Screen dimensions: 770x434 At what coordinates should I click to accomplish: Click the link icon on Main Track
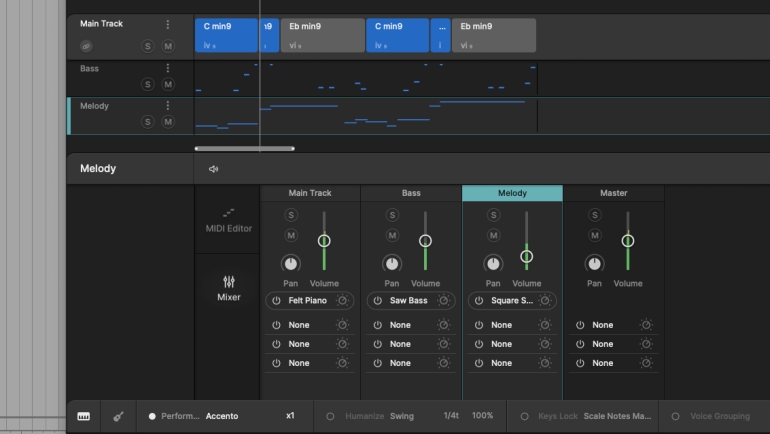[x=86, y=46]
